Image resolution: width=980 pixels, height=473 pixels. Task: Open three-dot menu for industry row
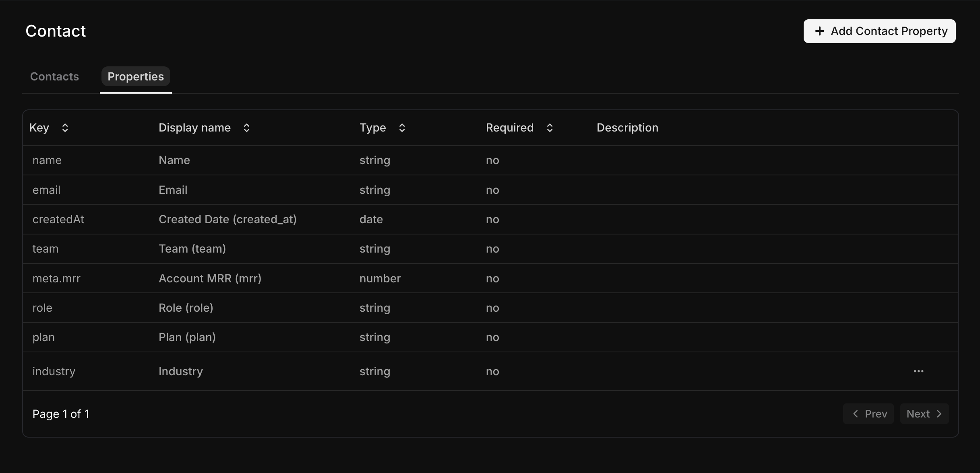tap(918, 371)
